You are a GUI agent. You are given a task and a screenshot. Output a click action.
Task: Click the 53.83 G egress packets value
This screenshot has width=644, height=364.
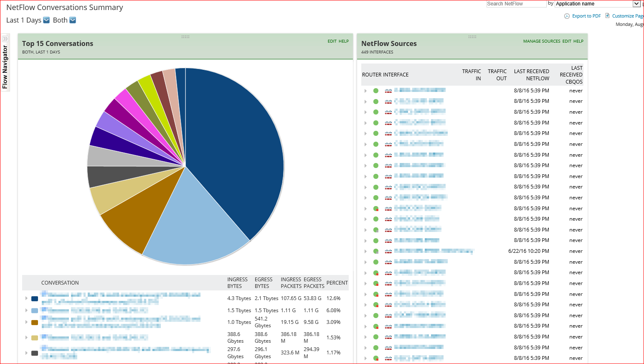tap(312, 298)
